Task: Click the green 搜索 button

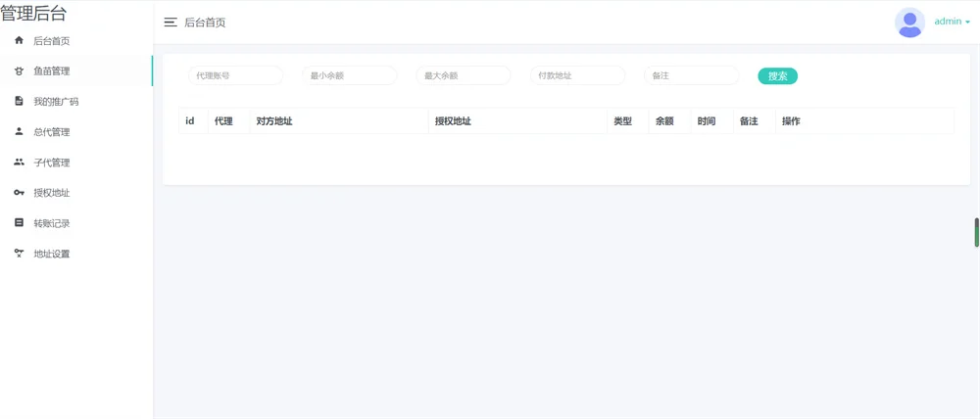Action: point(777,76)
